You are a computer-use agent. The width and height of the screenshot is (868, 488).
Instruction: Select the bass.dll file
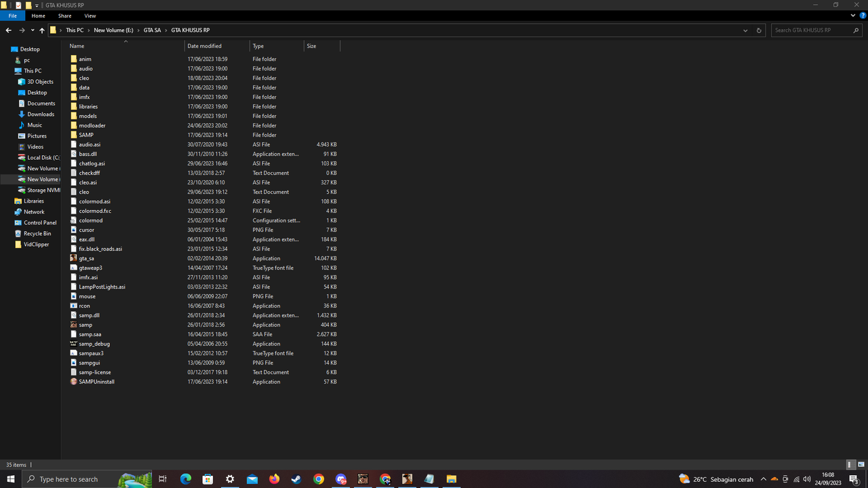(x=87, y=154)
